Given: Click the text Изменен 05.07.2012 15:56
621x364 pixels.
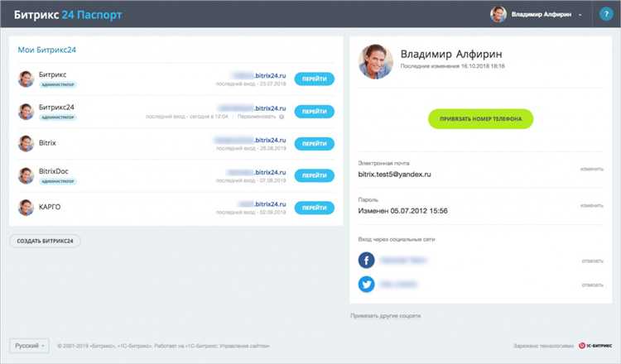Looking at the screenshot, I should 402,211.
